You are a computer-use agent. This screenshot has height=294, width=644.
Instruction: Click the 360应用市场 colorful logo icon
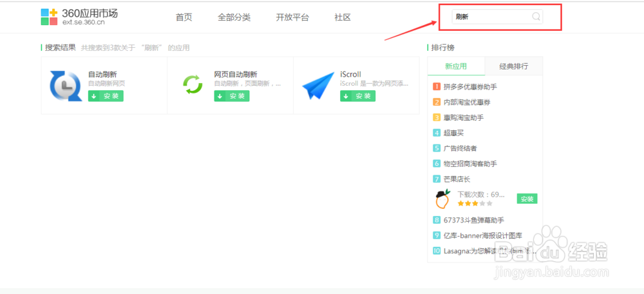(x=50, y=17)
